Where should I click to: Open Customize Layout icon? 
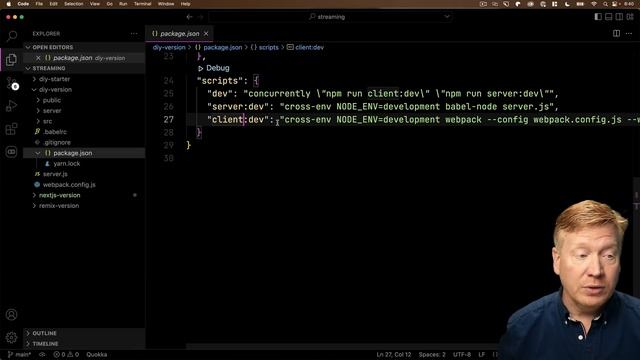[x=630, y=17]
